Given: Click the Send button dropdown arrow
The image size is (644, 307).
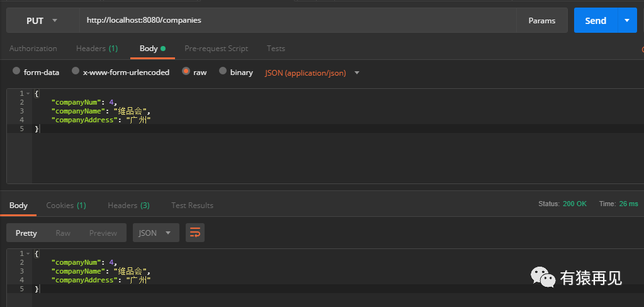Looking at the screenshot, I should tap(627, 21).
